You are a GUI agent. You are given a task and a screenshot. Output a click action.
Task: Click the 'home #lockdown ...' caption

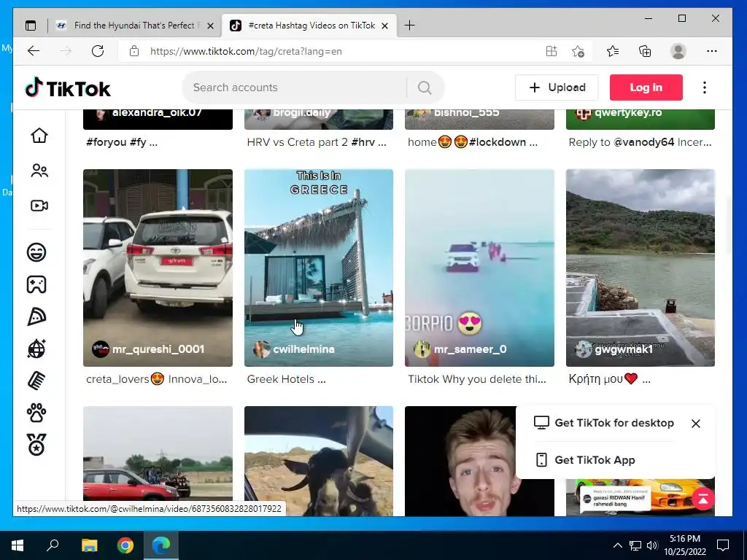[x=473, y=142]
